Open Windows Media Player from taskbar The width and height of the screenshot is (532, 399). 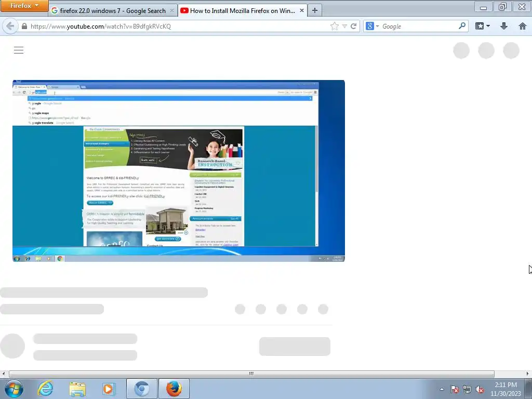click(x=109, y=389)
